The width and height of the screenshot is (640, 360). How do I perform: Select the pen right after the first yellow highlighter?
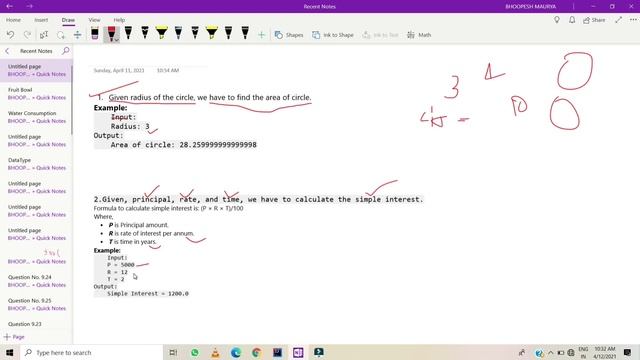coord(178,33)
